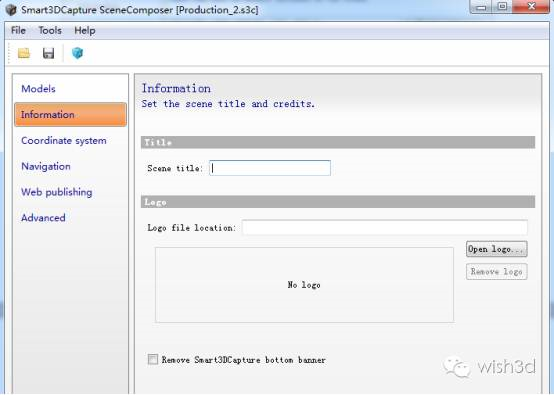
Task: Open the Tools menu
Action: pos(50,30)
